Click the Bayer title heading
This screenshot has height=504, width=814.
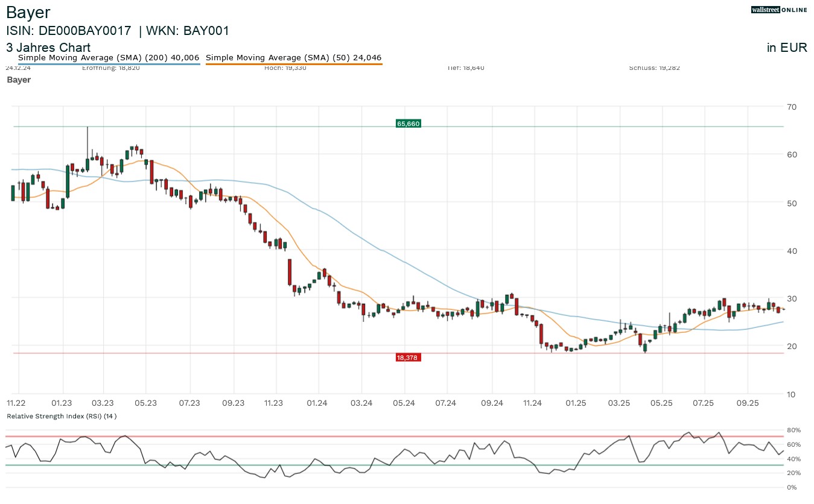tap(28, 12)
